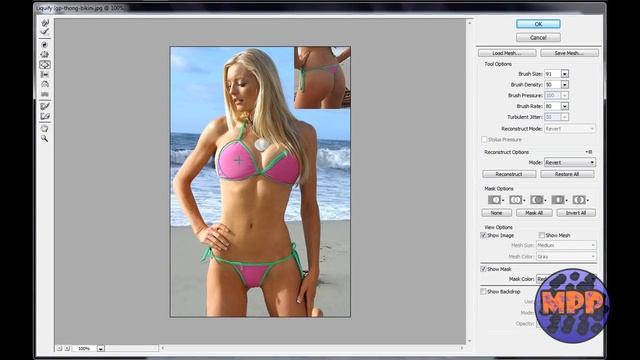
Task: Click the Invert Selection mask icon
Action: 580,200
